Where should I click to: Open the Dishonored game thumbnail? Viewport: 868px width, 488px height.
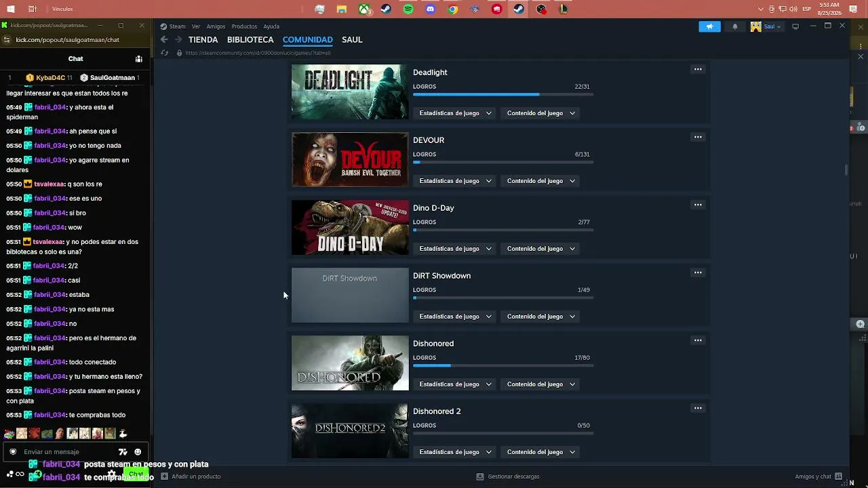(x=350, y=363)
